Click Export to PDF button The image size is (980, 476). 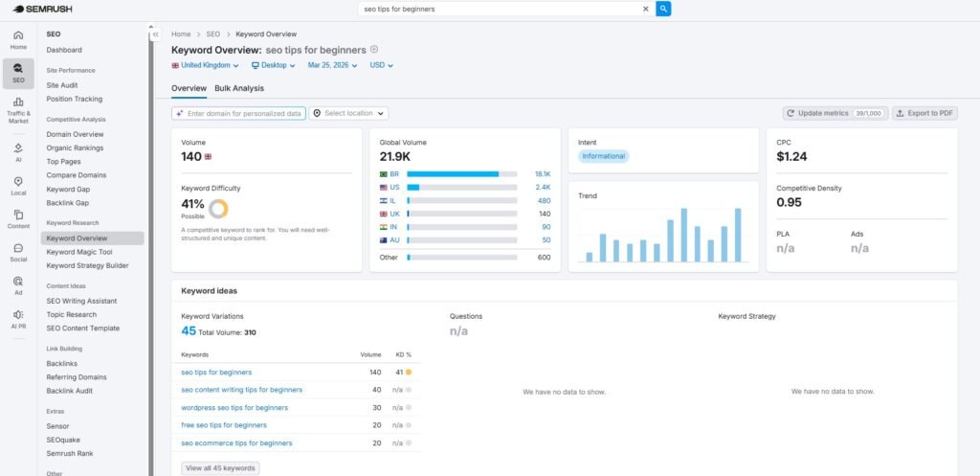(924, 113)
